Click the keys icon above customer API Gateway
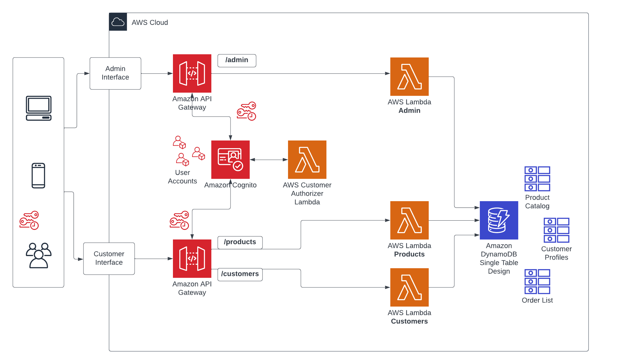624x364 pixels. [x=179, y=220]
